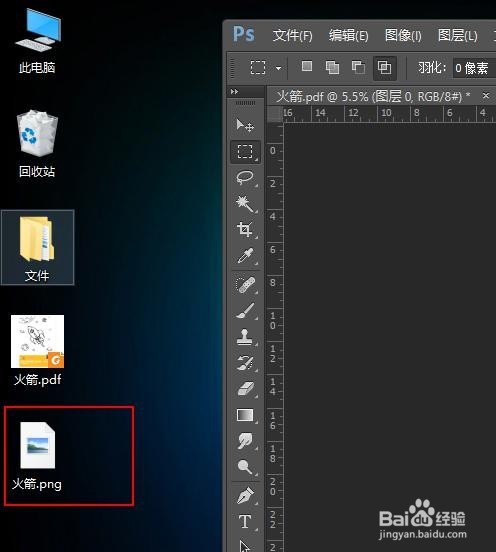Image resolution: width=496 pixels, height=552 pixels.
Task: Open the 图像(I) menu
Action: 403,35
